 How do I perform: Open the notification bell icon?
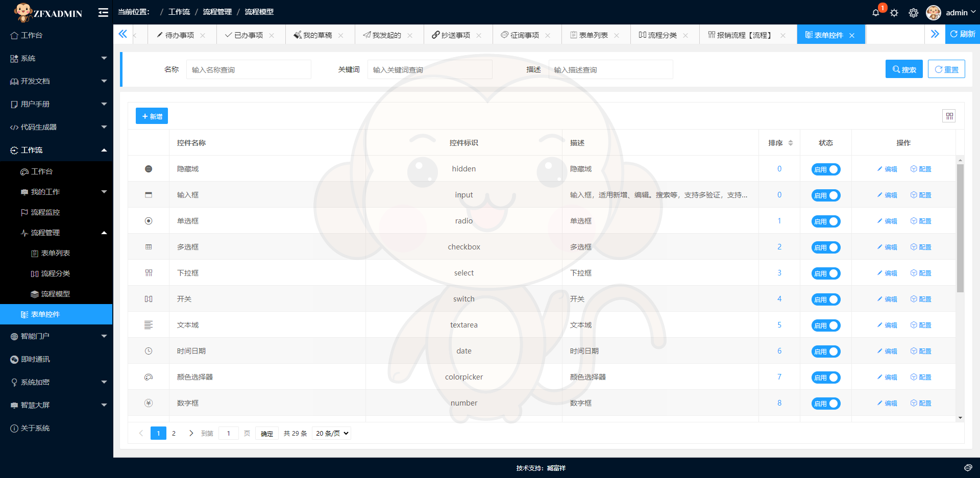point(876,13)
